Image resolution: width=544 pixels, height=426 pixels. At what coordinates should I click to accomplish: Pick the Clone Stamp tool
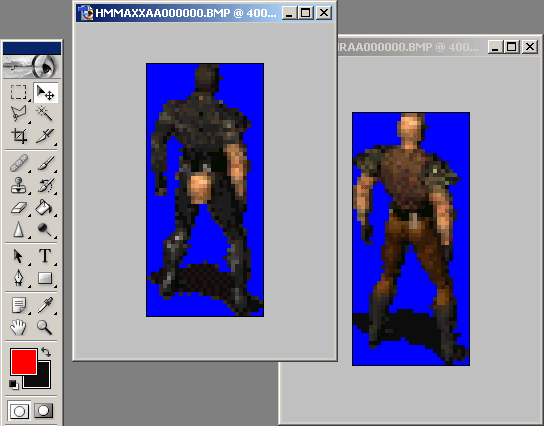[x=18, y=185]
